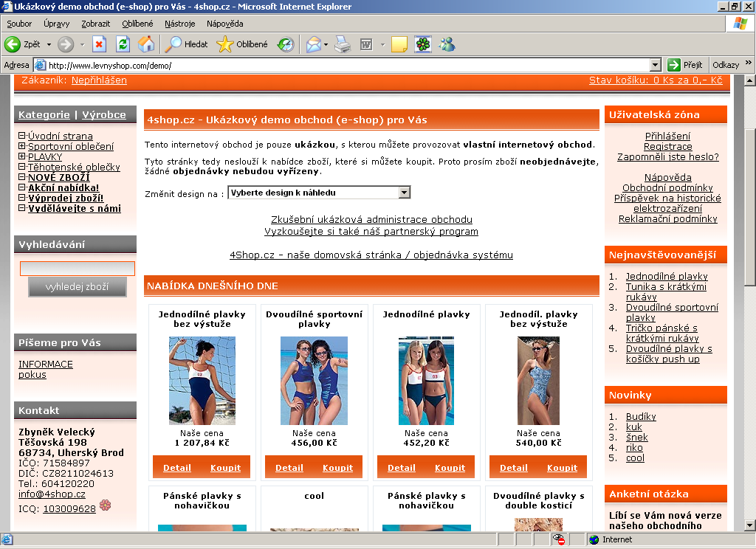Screen dimensions: 756x549
Task: Open the Nápověda menu
Action: click(224, 24)
